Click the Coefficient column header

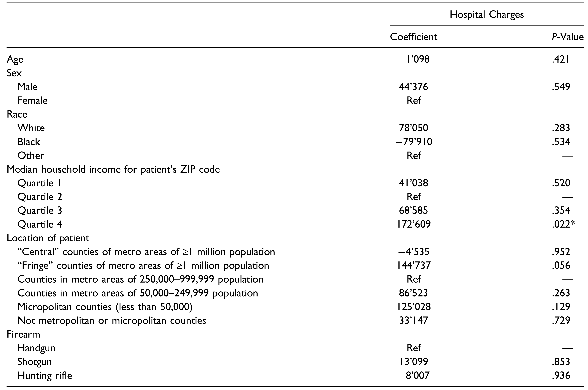click(413, 37)
